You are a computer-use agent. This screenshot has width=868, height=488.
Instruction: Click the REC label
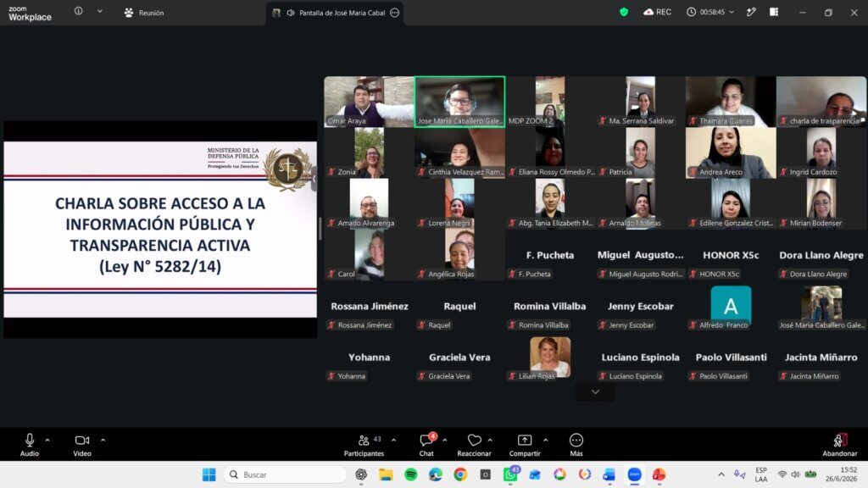663,12
